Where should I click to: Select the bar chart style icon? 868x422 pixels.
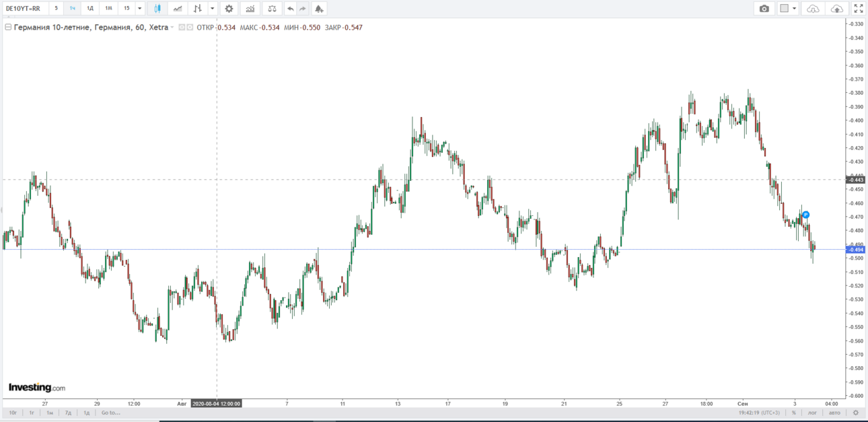click(197, 9)
